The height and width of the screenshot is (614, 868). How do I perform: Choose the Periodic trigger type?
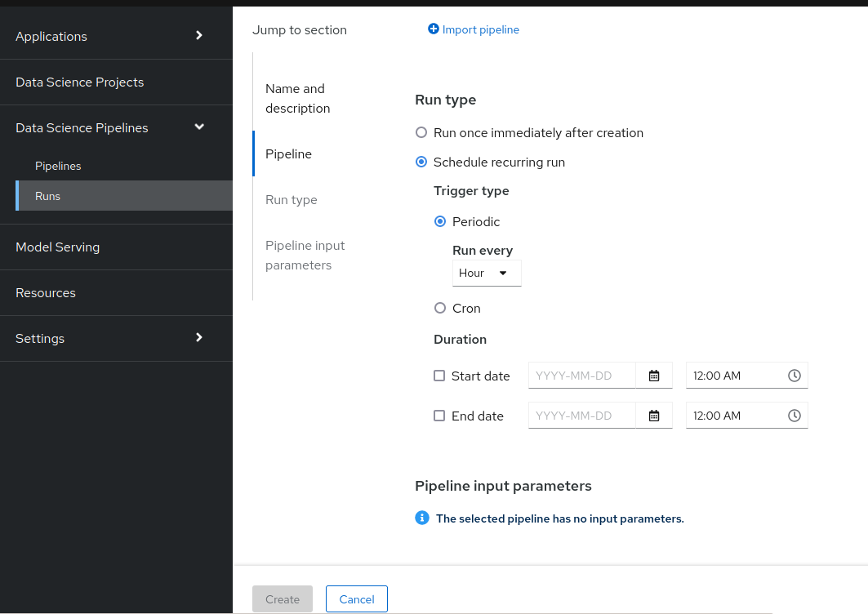pos(440,221)
